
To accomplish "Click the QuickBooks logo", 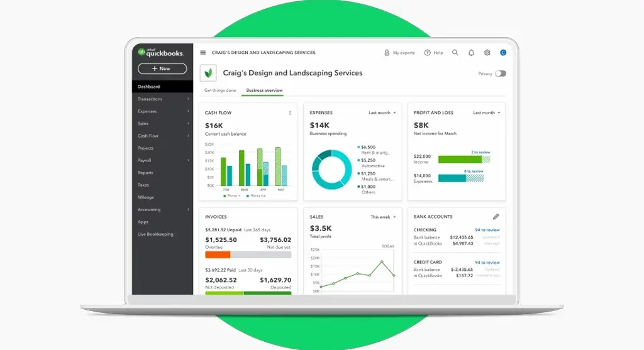I will coord(160,52).
